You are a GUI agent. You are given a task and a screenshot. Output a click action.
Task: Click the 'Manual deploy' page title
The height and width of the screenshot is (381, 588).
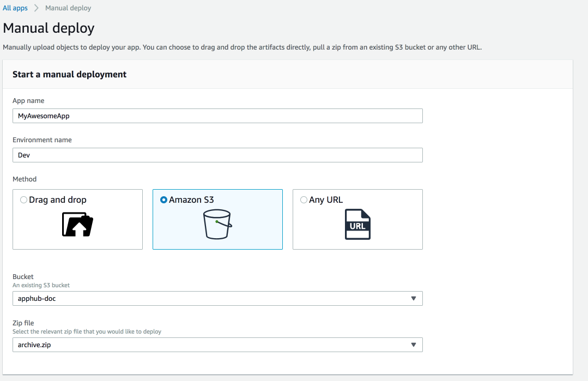(x=49, y=28)
